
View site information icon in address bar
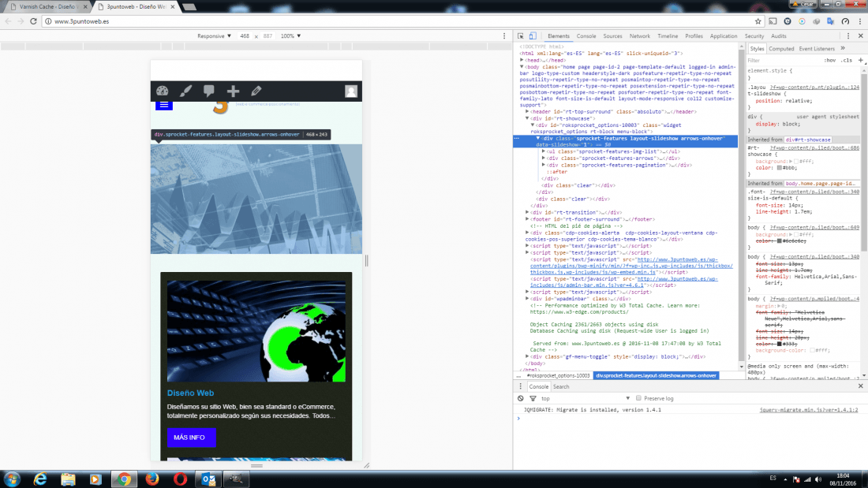pyautogui.click(x=48, y=21)
